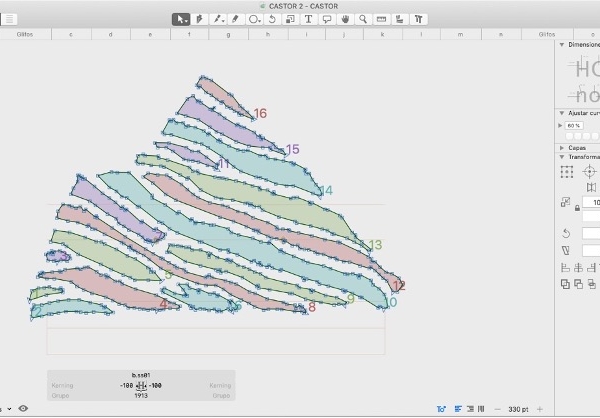The height and width of the screenshot is (418, 600).
Task: Expand the Capas panel section
Action: click(x=562, y=147)
